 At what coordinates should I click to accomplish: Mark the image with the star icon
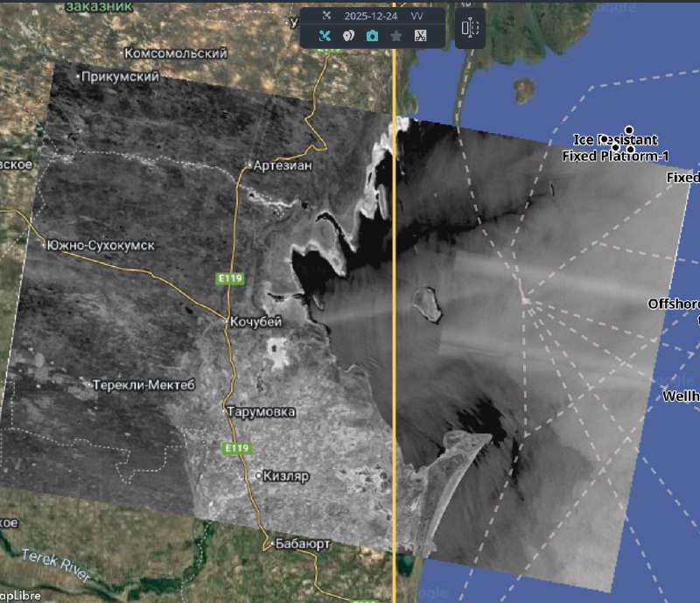click(395, 36)
